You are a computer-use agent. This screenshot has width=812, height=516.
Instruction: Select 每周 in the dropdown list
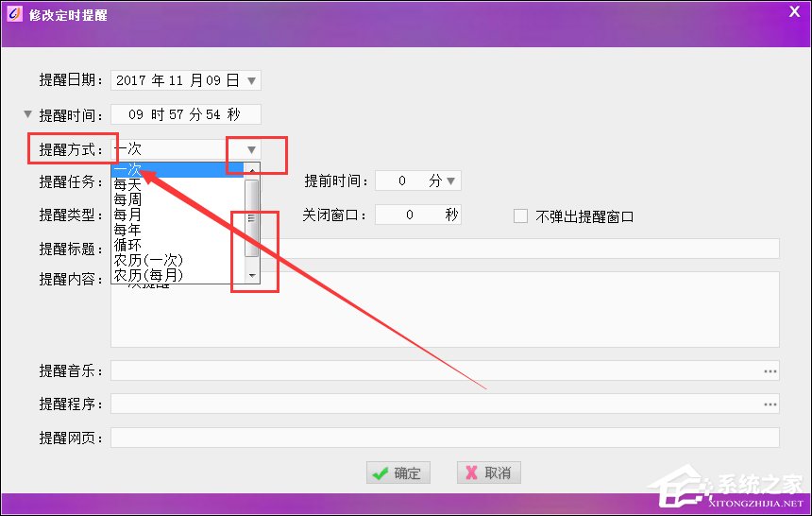tap(177, 199)
